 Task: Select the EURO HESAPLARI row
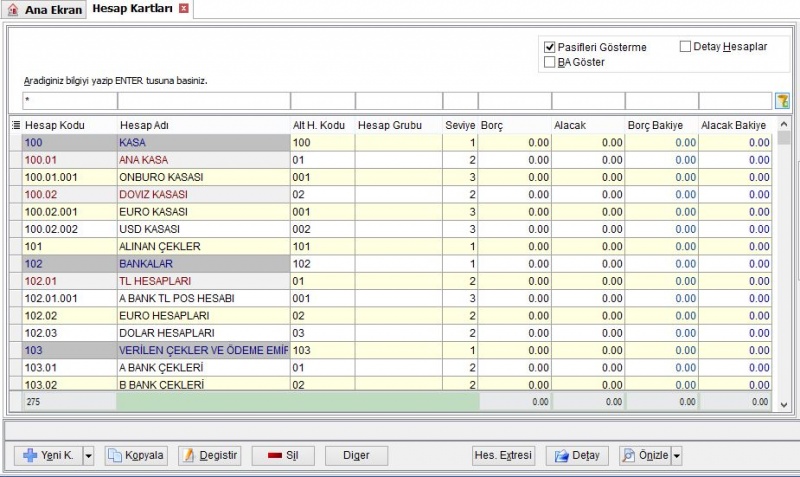pyautogui.click(x=390, y=316)
